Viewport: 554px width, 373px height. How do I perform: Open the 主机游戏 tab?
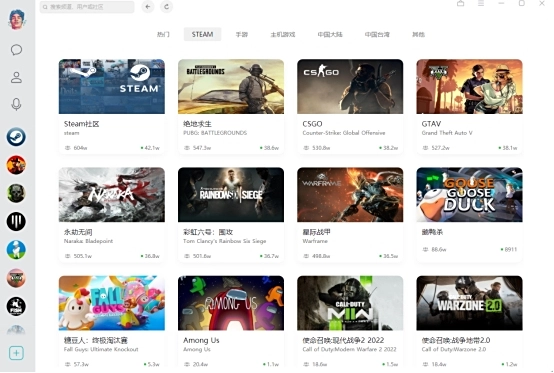click(x=283, y=34)
